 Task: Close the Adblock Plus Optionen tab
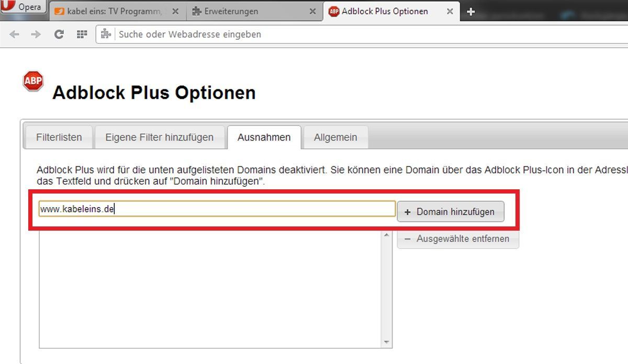[x=450, y=11]
